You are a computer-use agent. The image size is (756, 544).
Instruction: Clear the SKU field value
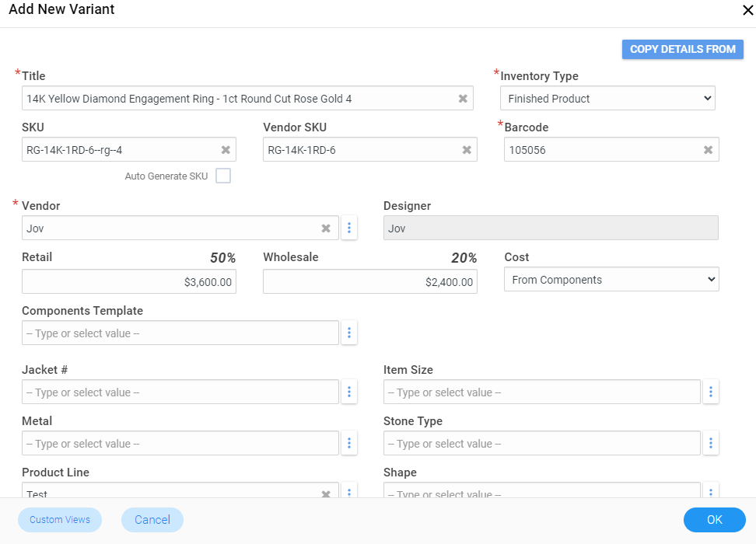coord(226,150)
